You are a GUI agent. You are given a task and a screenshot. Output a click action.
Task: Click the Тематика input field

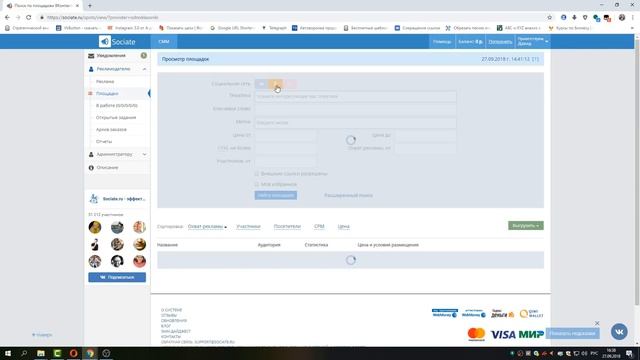point(356,96)
